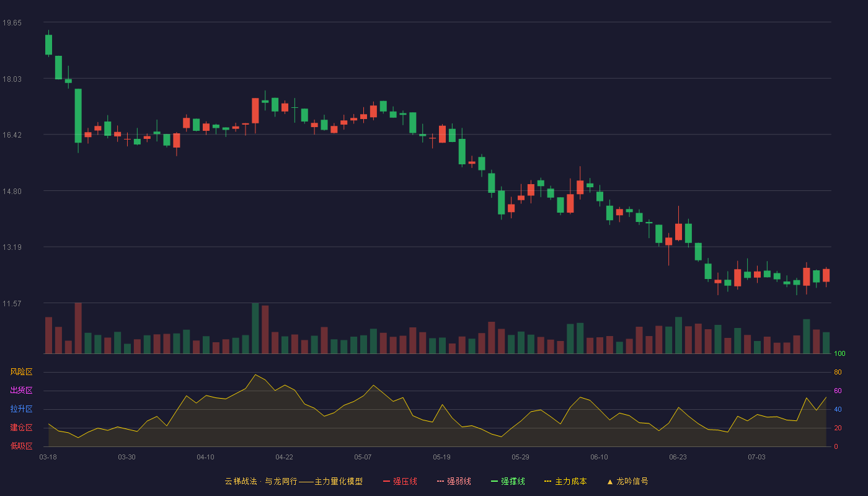Viewport: 868px width, 496px height.
Task: Select the 60 indicator scale value
Action: [x=838, y=391]
